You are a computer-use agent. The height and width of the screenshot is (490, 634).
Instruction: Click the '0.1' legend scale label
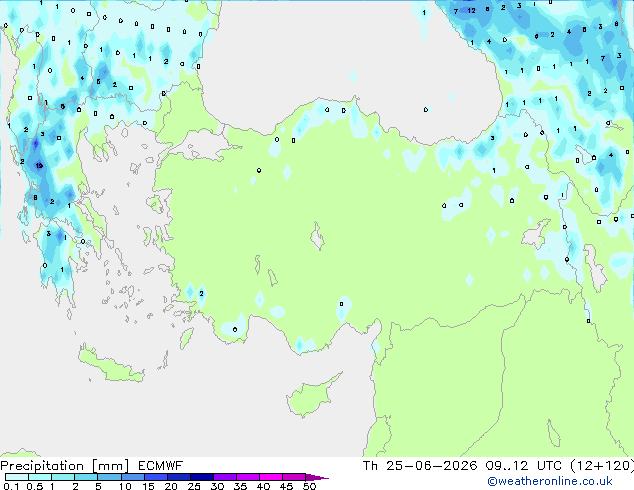[x=11, y=486]
